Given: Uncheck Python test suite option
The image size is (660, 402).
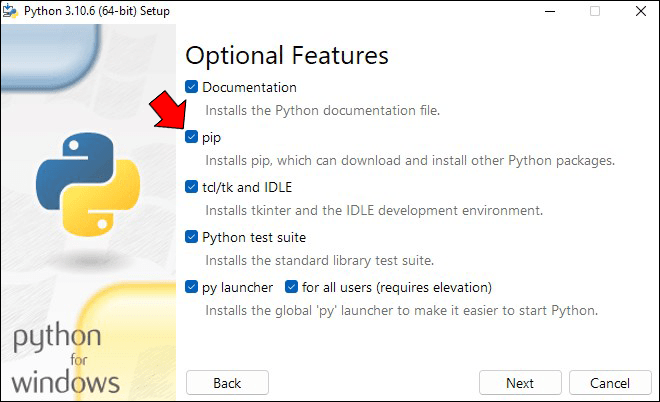Looking at the screenshot, I should [x=192, y=237].
